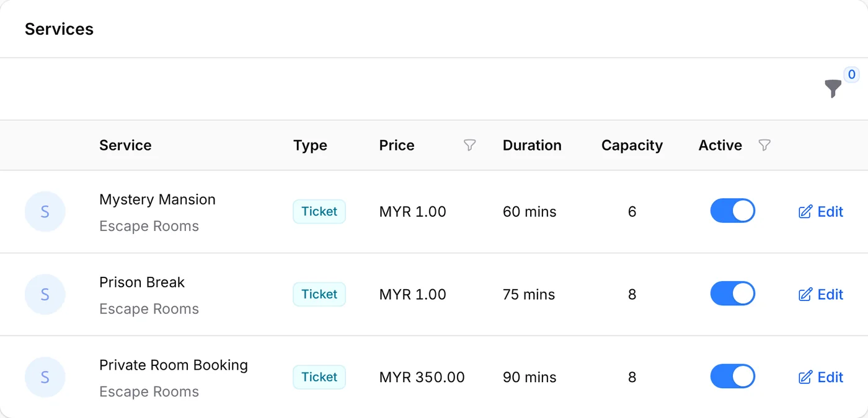The image size is (868, 418).
Task: Open the Active column filter icon
Action: (764, 146)
